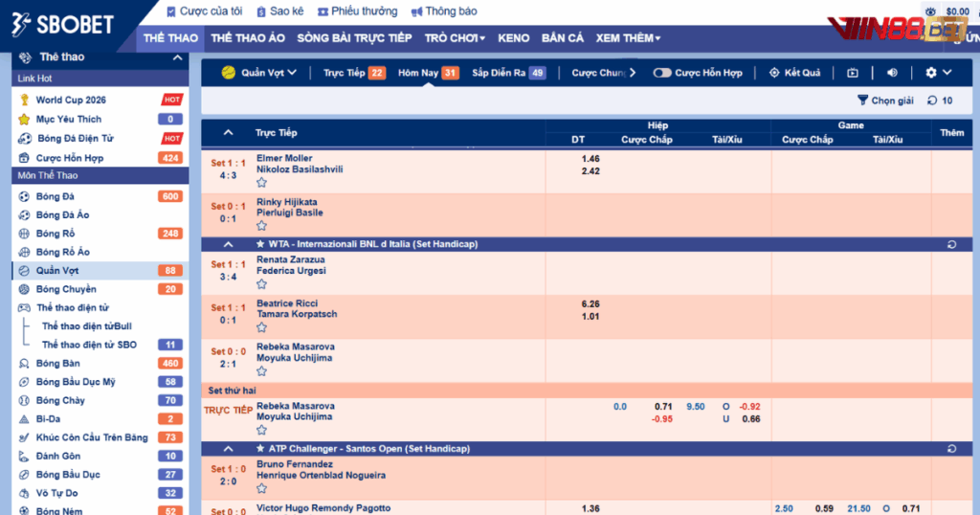980x515 pixels.
Task: Collapse WTA Internazionali BNL d Italia group
Action: point(228,244)
